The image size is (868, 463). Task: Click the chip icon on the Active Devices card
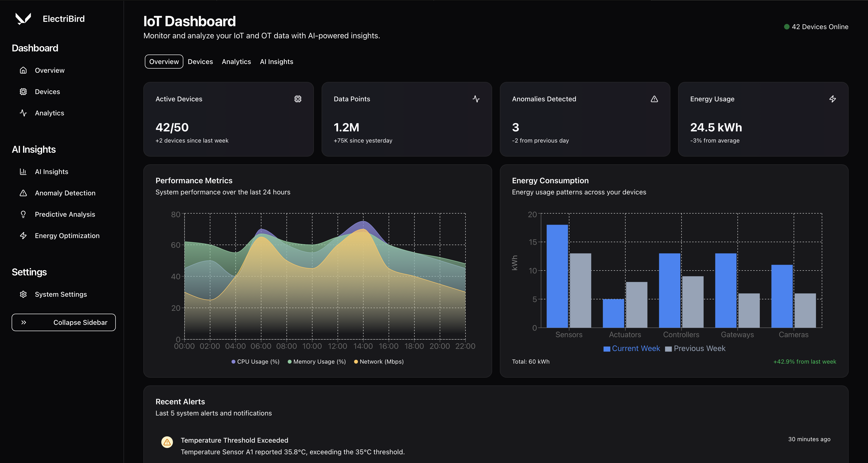click(x=298, y=99)
